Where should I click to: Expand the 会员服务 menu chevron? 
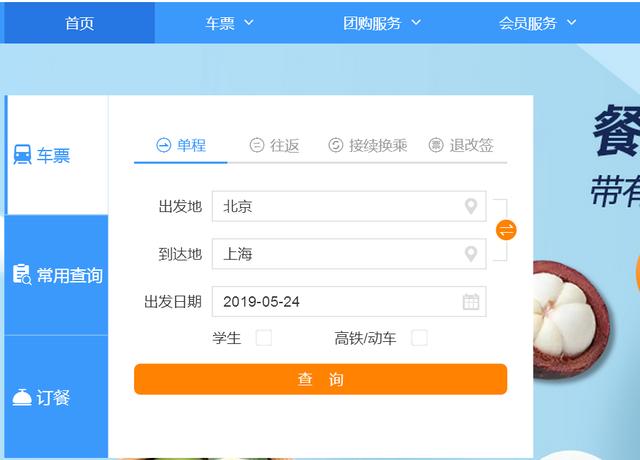571,22
